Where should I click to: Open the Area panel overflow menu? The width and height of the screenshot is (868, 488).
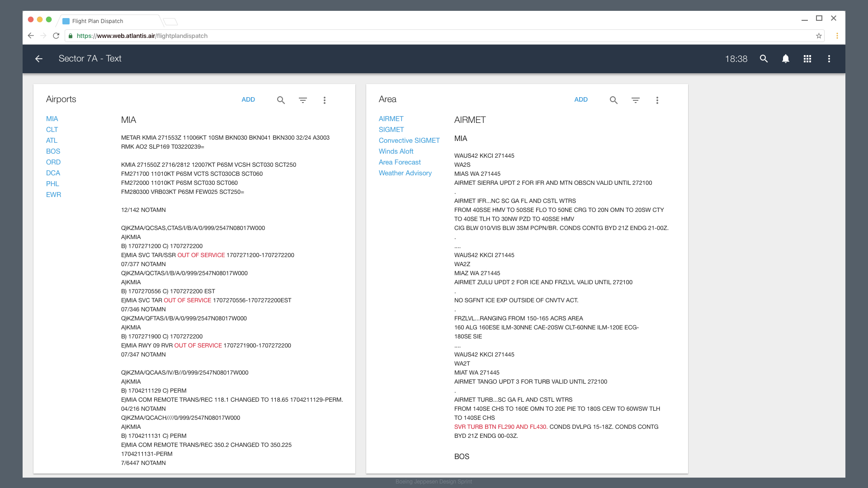click(x=657, y=100)
